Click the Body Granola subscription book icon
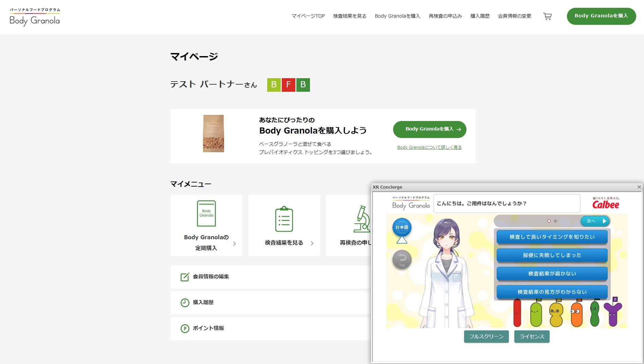This screenshot has height=364, width=644. pos(206,213)
